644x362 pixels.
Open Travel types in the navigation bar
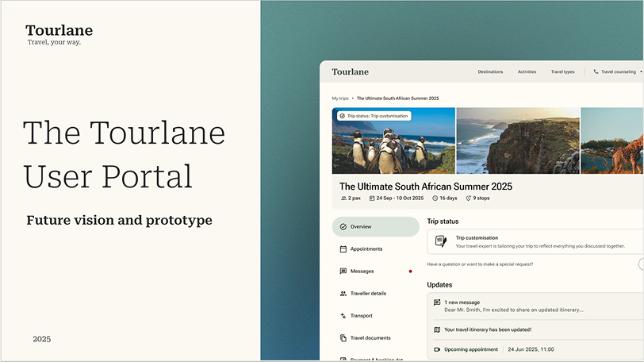tap(563, 71)
